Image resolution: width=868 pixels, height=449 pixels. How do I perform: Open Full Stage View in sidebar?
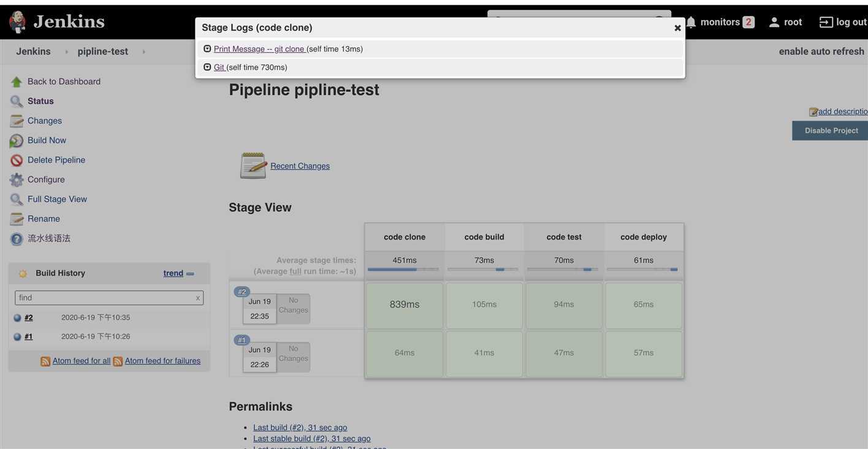pos(57,199)
